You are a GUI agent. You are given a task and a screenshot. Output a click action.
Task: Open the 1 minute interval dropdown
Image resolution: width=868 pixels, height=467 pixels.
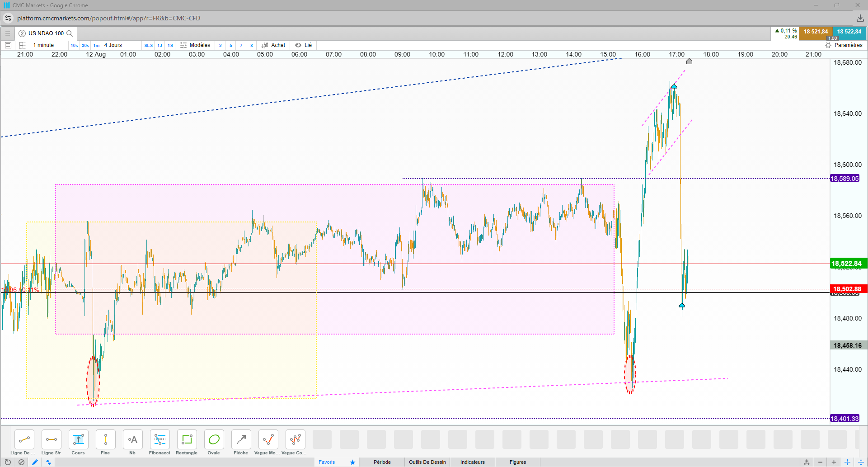[49, 45]
